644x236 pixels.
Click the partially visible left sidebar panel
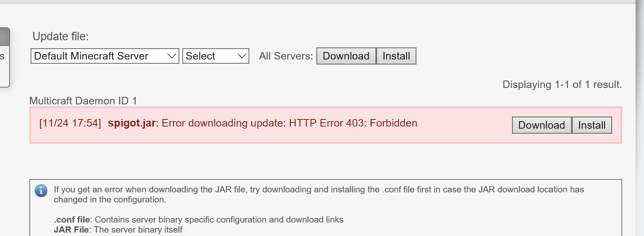tap(4, 57)
